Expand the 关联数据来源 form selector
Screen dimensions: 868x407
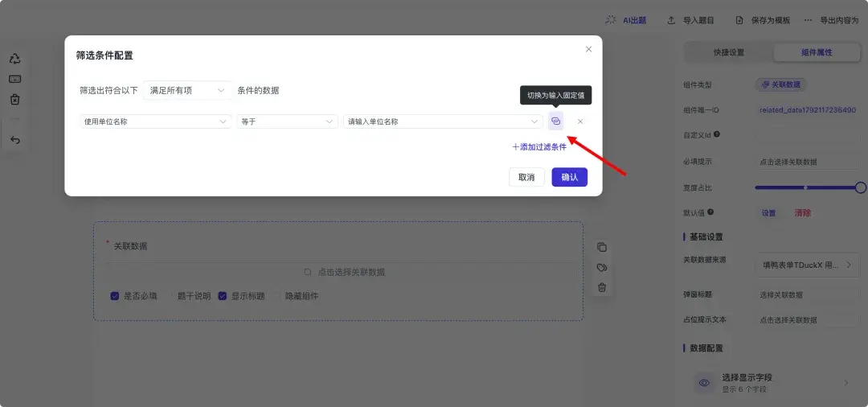[805, 265]
